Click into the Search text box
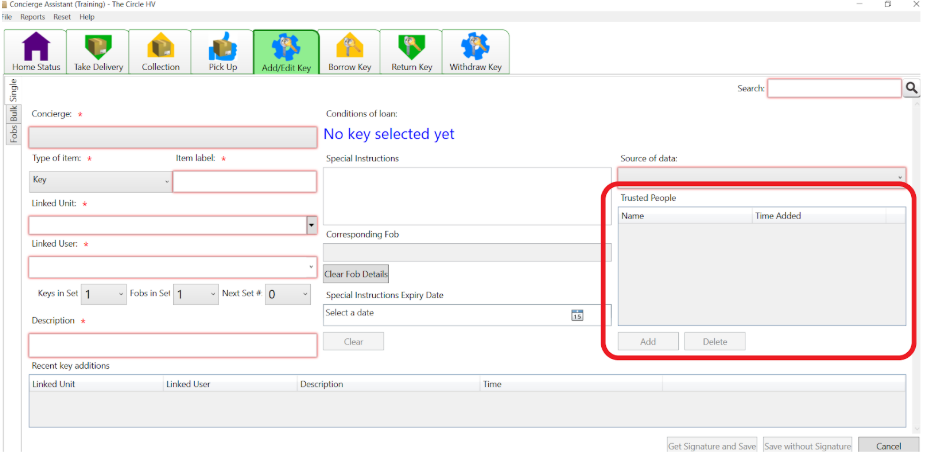The height and width of the screenshot is (473, 932). (835, 89)
